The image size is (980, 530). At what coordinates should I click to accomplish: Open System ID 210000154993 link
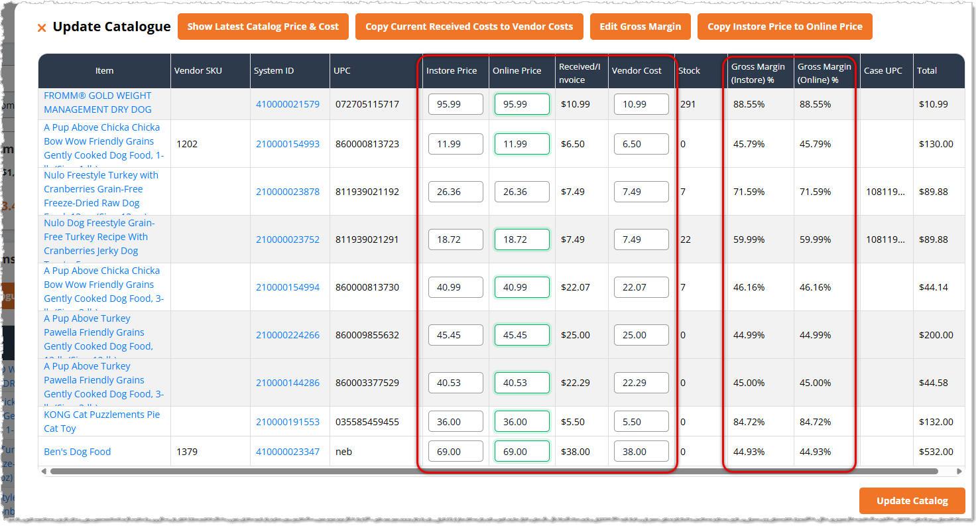(x=288, y=144)
